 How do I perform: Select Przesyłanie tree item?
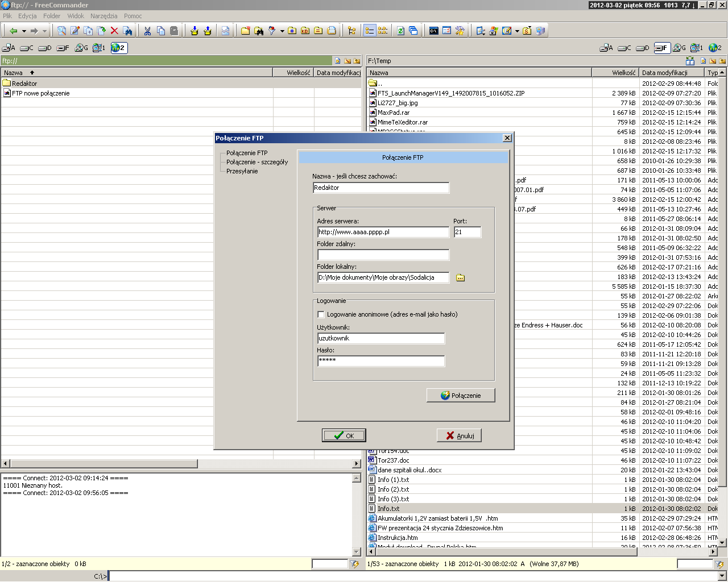click(242, 171)
